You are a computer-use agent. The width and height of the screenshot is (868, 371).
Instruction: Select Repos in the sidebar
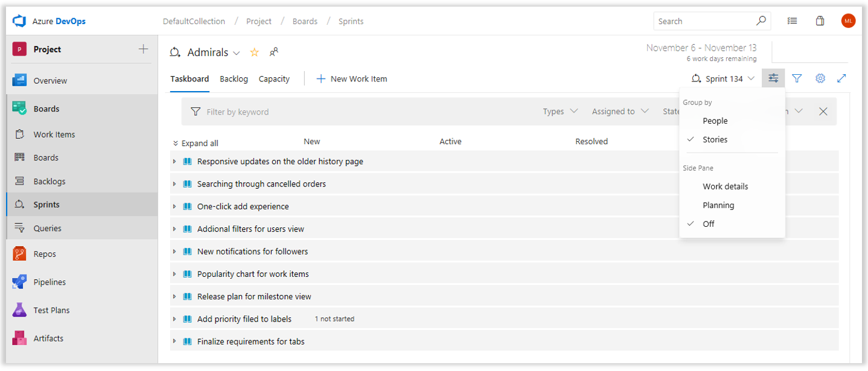(x=45, y=253)
